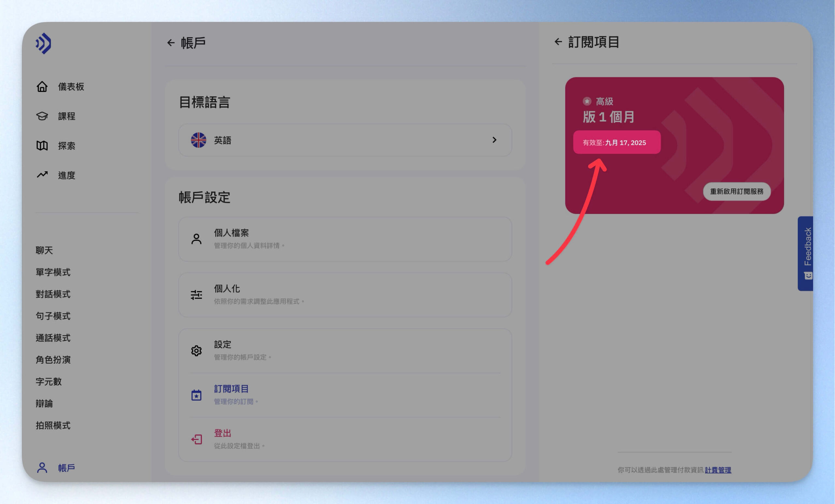Click the 版 1 個月 plan title
Image resolution: width=835 pixels, height=504 pixels.
click(608, 117)
